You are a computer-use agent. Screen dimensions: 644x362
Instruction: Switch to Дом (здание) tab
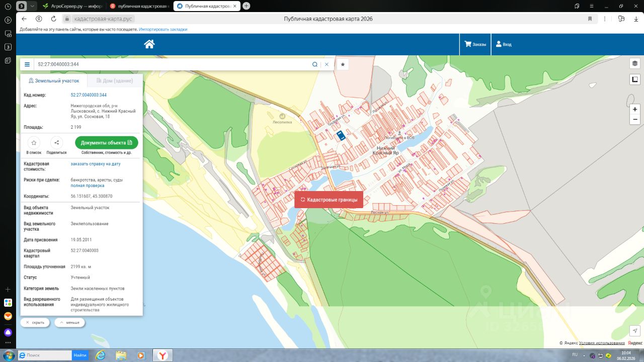[x=115, y=80]
